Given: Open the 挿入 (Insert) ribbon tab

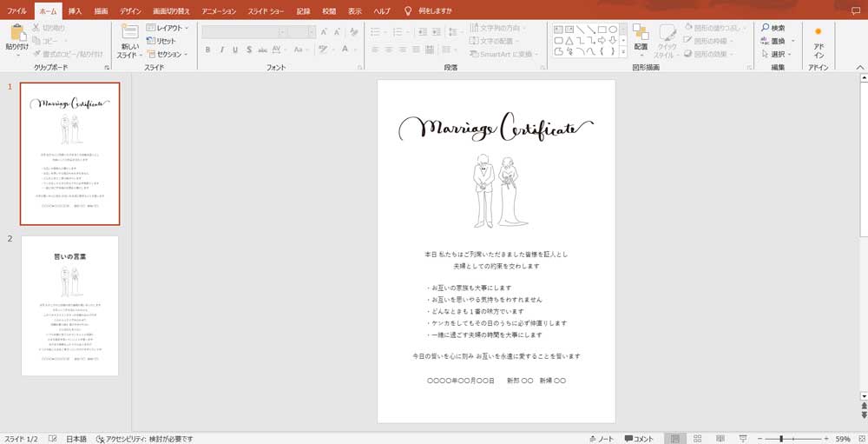Looking at the screenshot, I should (75, 10).
